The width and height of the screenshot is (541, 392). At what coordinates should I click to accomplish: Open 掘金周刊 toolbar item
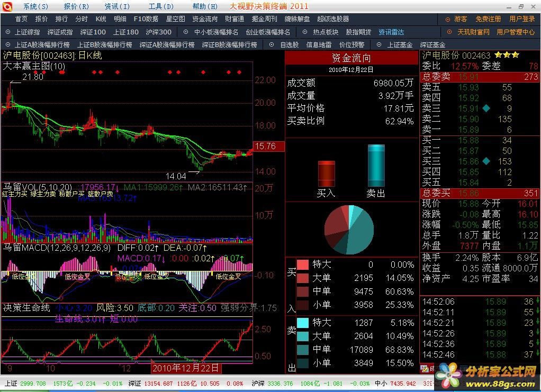coord(265,19)
